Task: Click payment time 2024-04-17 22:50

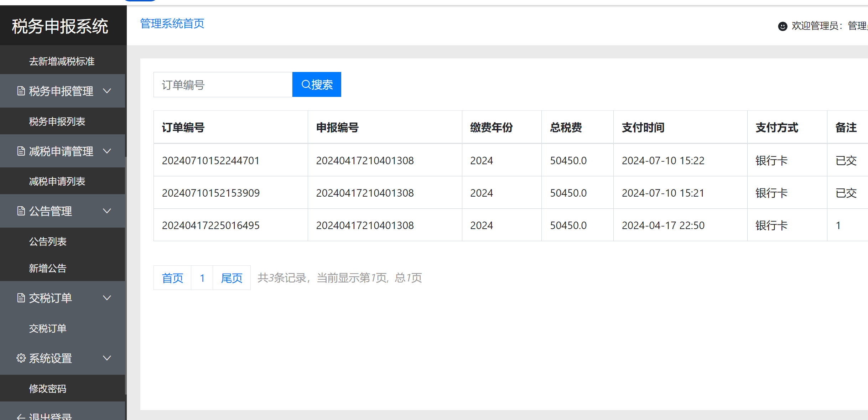Action: (x=663, y=225)
